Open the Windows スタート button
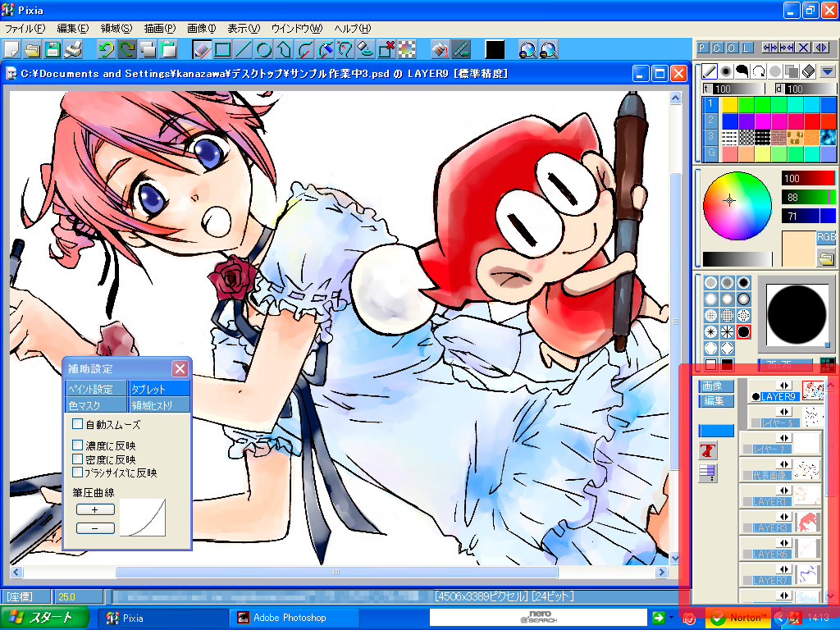The height and width of the screenshot is (630, 840). (x=44, y=618)
